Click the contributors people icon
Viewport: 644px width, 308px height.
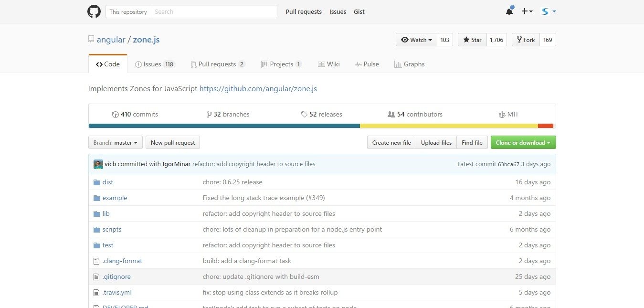pos(391,115)
